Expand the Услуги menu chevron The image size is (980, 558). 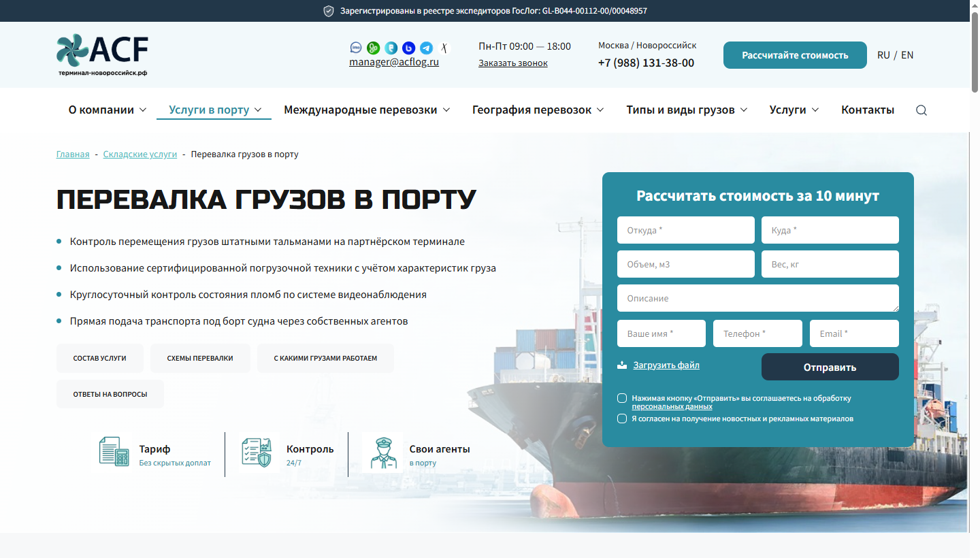[x=815, y=110]
